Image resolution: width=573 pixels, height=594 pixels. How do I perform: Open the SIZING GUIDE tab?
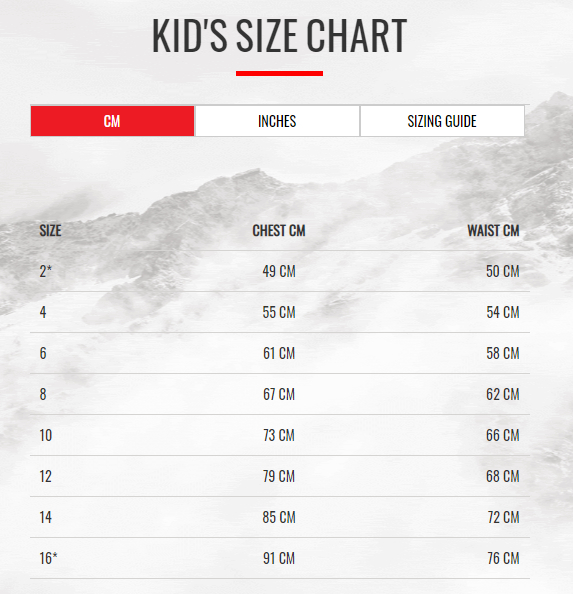[x=442, y=121]
